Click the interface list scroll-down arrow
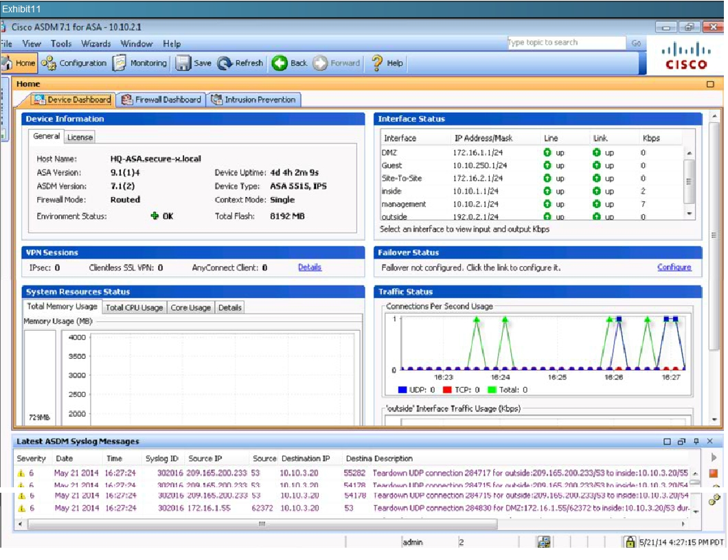The image size is (728, 560). [689, 213]
